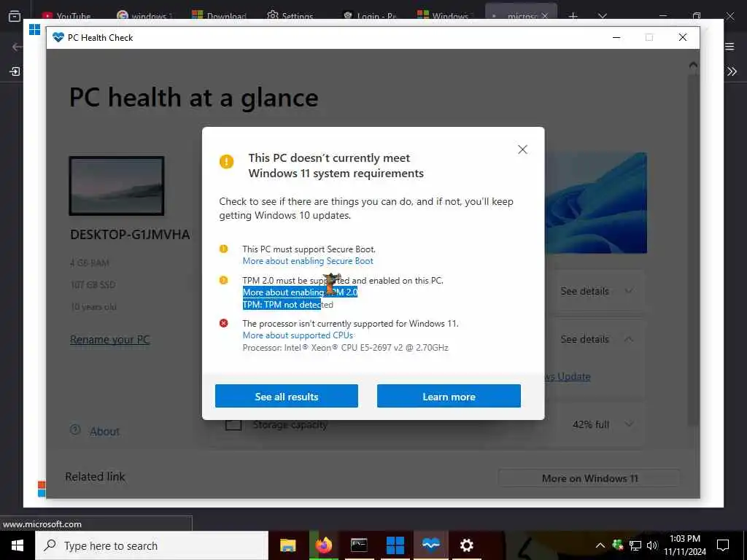Click the Firefox View icon at top left

coord(15,16)
